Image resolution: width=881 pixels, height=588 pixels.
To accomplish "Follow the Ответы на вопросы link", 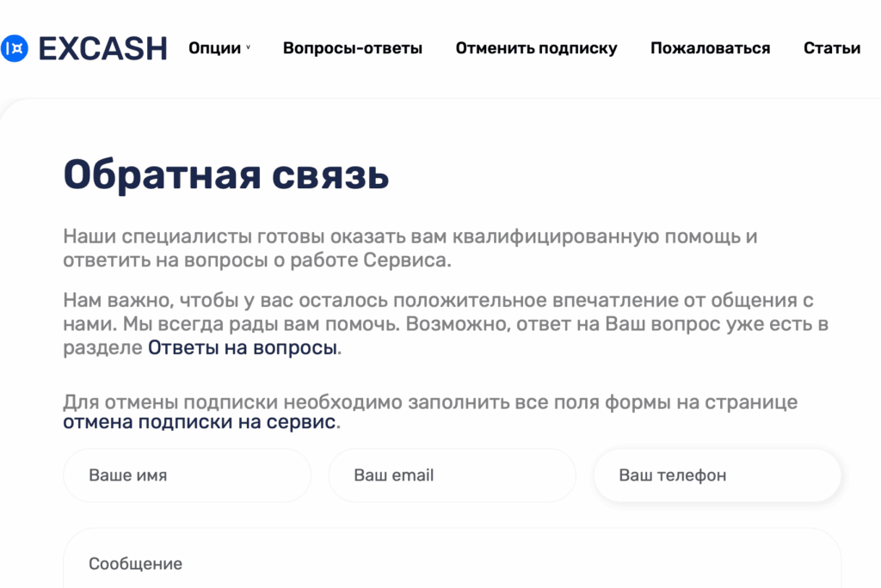I will 243,348.
